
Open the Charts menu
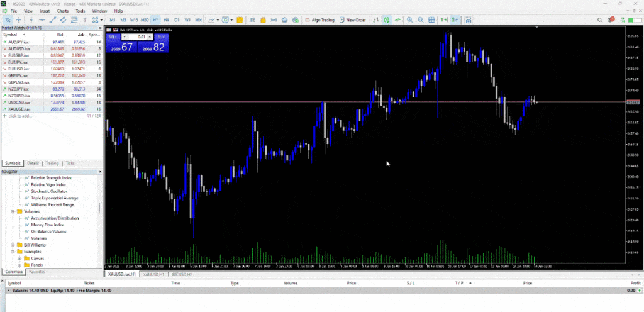tap(64, 11)
